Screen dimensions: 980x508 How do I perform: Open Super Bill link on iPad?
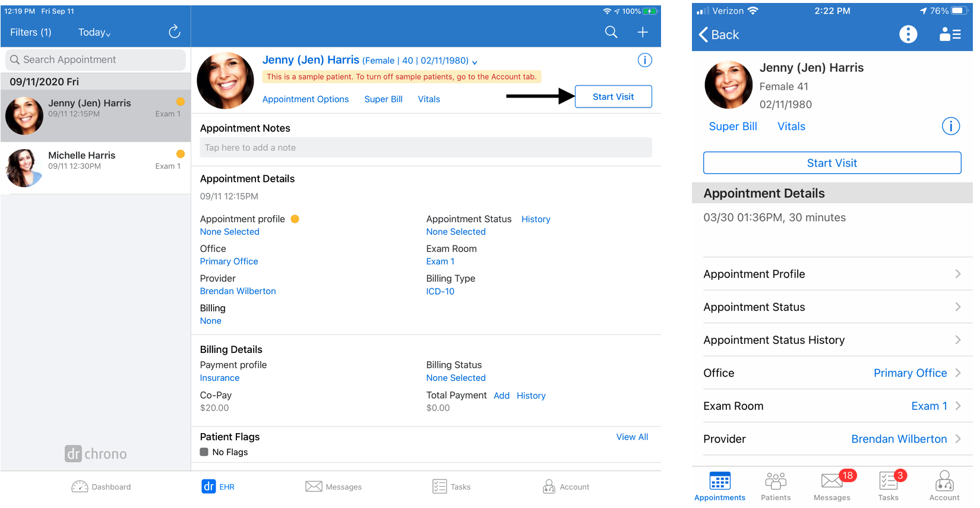pos(383,99)
